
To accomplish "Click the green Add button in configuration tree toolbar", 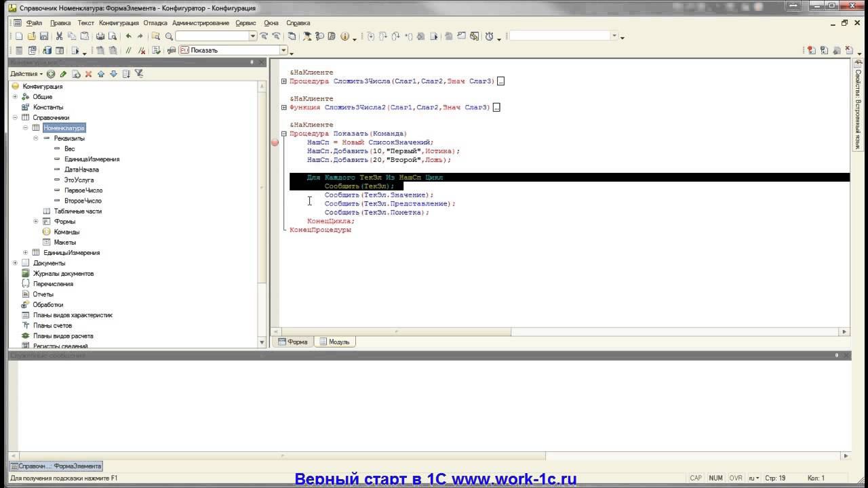I will [51, 74].
